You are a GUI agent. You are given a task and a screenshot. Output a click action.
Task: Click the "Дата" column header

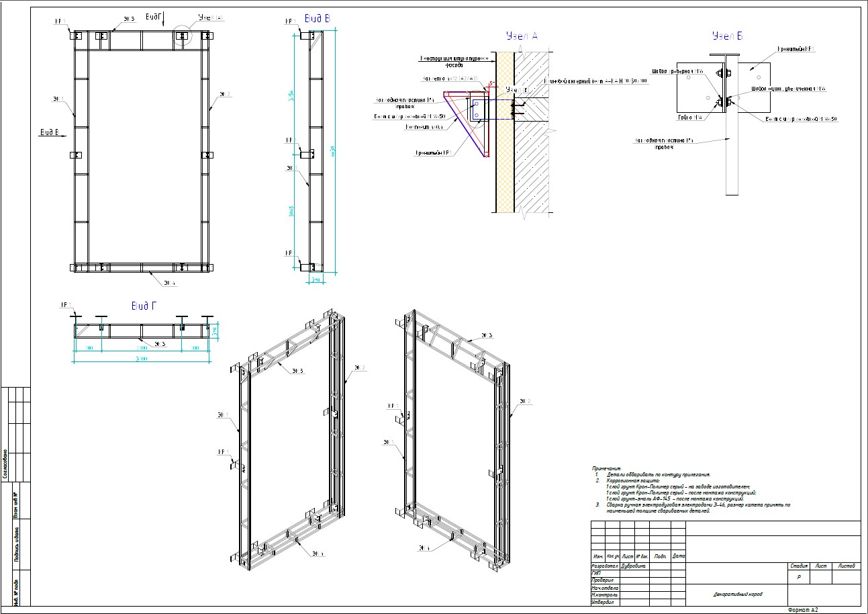pyautogui.click(x=679, y=556)
